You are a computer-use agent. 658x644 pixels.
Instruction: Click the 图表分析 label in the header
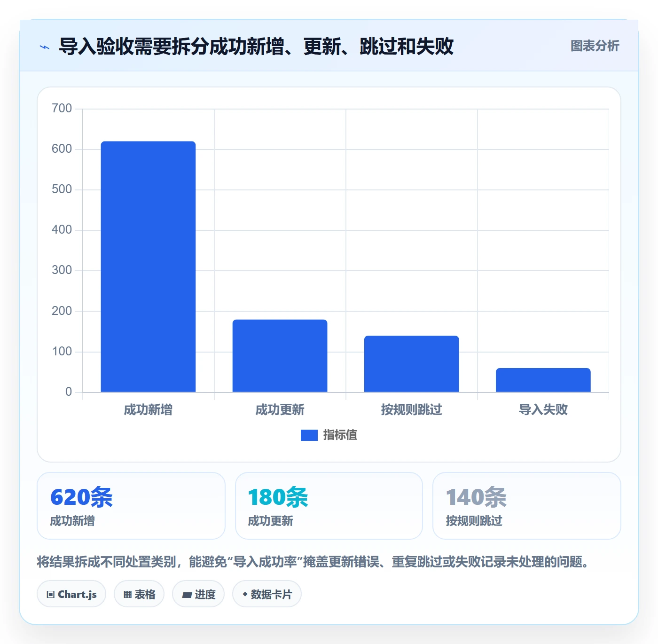(x=595, y=46)
